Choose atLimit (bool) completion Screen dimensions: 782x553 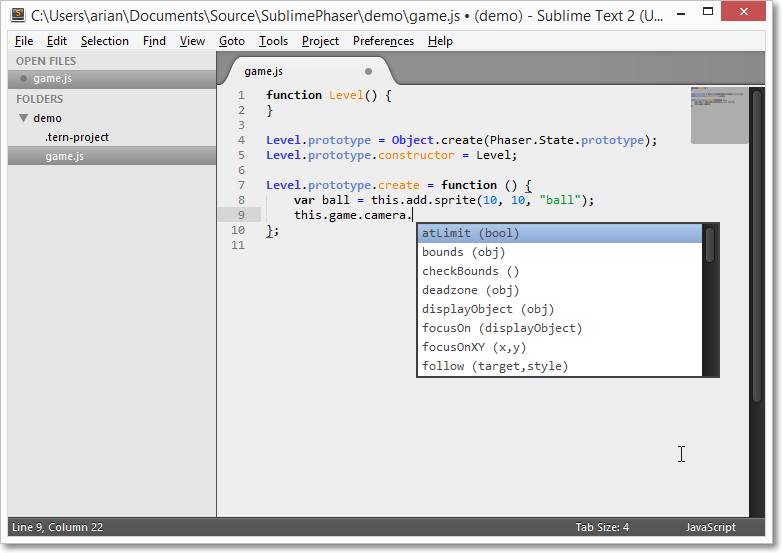pyautogui.click(x=560, y=233)
